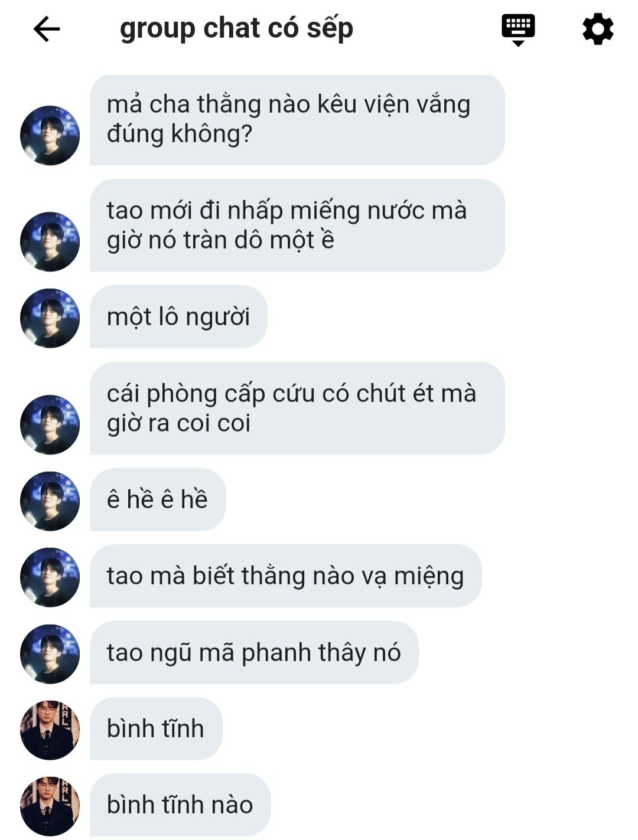
Task: Select the 'cái phòng cấp cứu có chút ét' message
Action: click(297, 408)
